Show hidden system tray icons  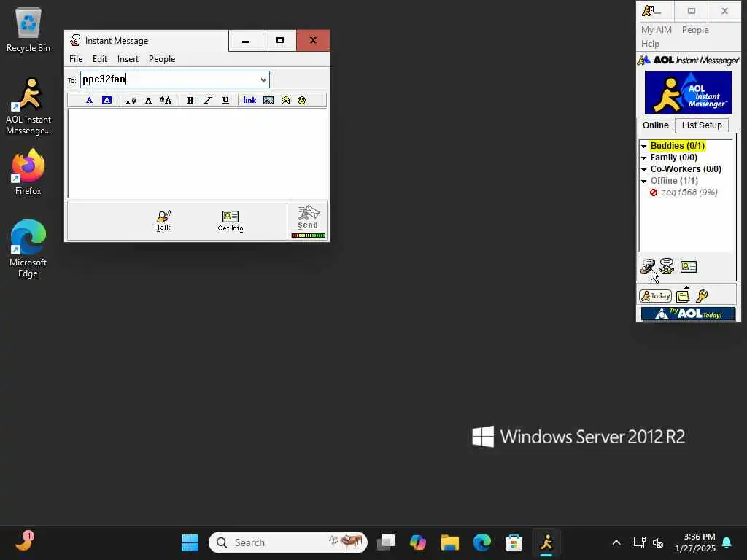[x=616, y=542]
